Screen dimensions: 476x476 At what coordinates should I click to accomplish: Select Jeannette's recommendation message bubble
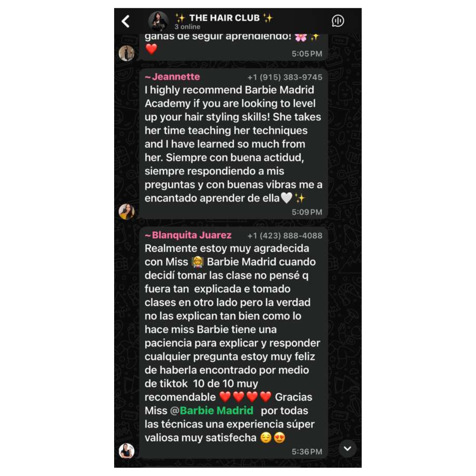click(233, 143)
